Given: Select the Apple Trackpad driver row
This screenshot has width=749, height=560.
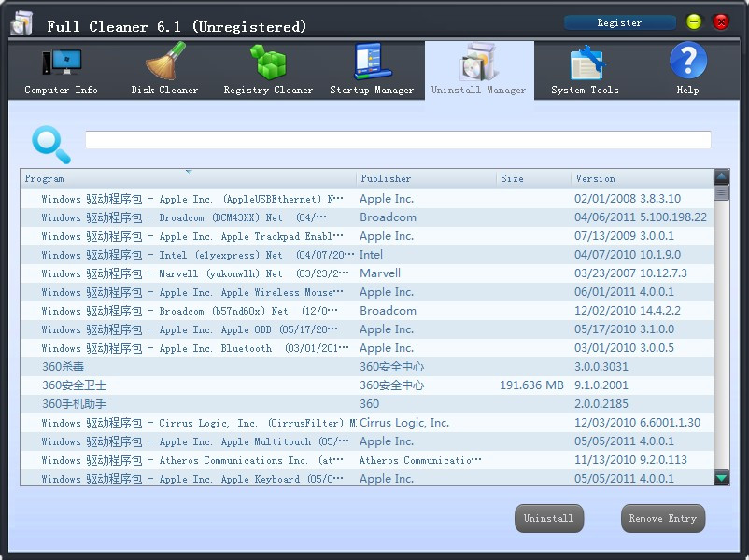Looking at the screenshot, I should 367,236.
